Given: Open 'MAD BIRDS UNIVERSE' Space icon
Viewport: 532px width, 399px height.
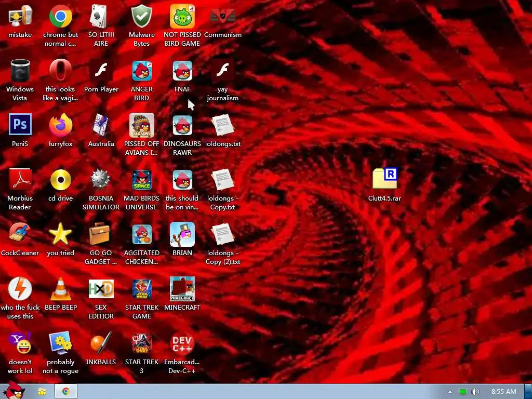Looking at the screenshot, I should [141, 180].
